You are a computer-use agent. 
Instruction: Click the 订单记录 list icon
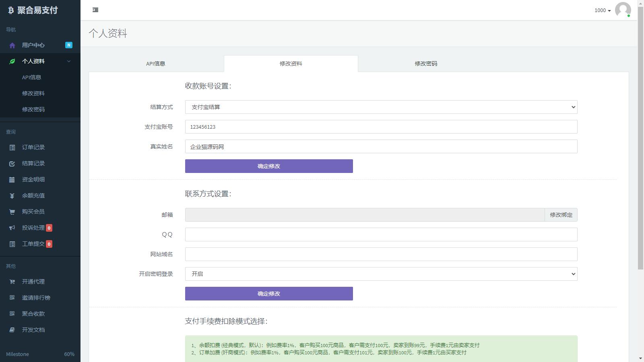12,148
